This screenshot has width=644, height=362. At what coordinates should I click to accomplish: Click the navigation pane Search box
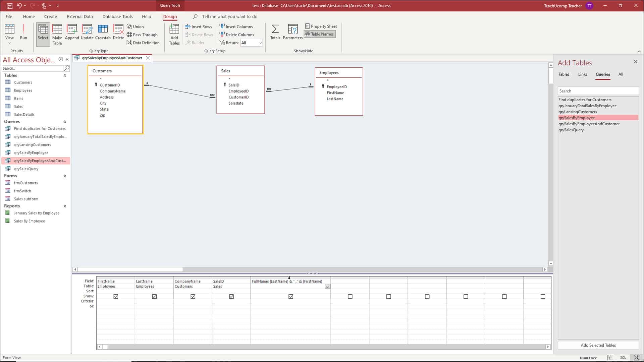tap(33, 68)
